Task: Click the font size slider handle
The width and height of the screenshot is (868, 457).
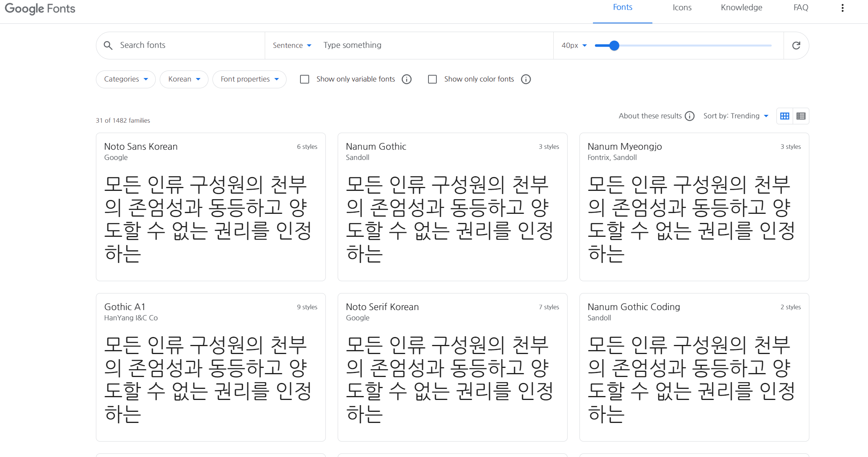Action: pyautogui.click(x=614, y=46)
